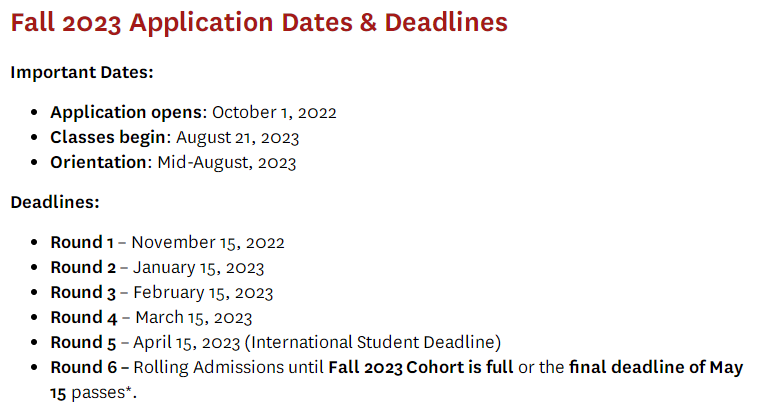The width and height of the screenshot is (769, 403).
Task: Click the Mid-August, 2023 text
Action: (227, 162)
